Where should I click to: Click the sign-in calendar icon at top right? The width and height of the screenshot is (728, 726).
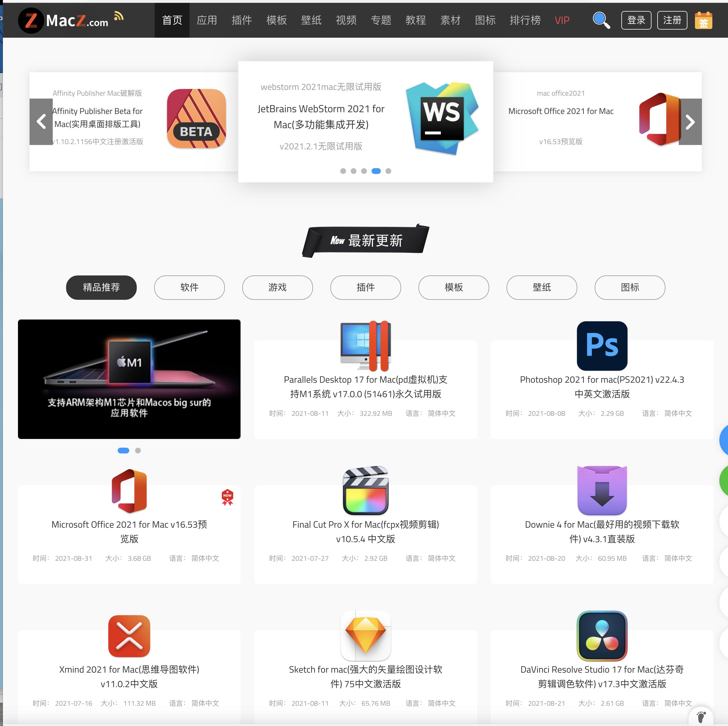704,20
